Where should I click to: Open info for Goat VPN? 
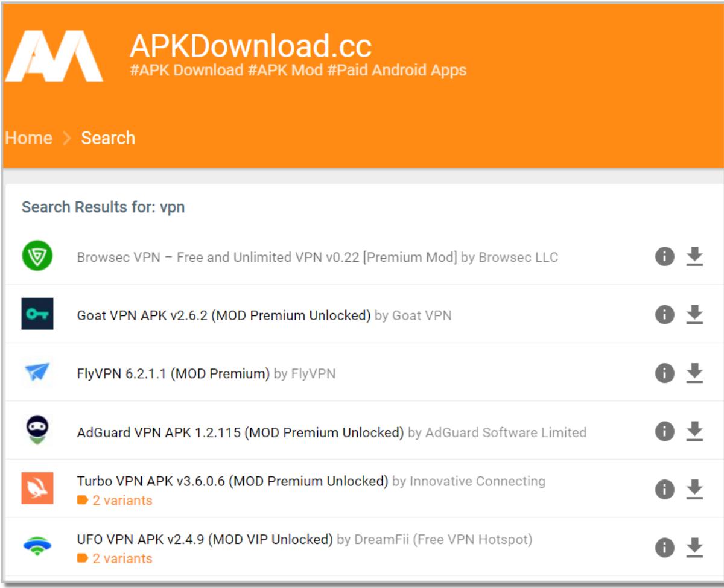(665, 315)
